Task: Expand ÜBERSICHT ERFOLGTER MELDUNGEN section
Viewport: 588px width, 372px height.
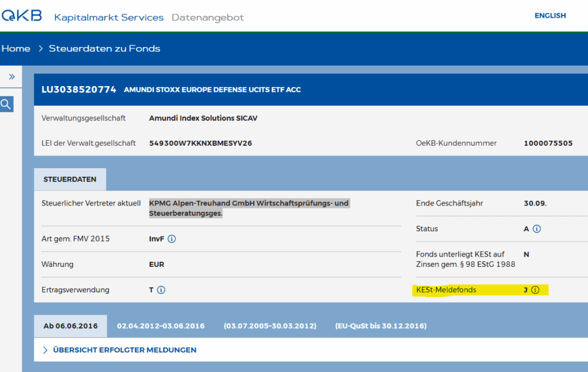Action: (x=125, y=350)
